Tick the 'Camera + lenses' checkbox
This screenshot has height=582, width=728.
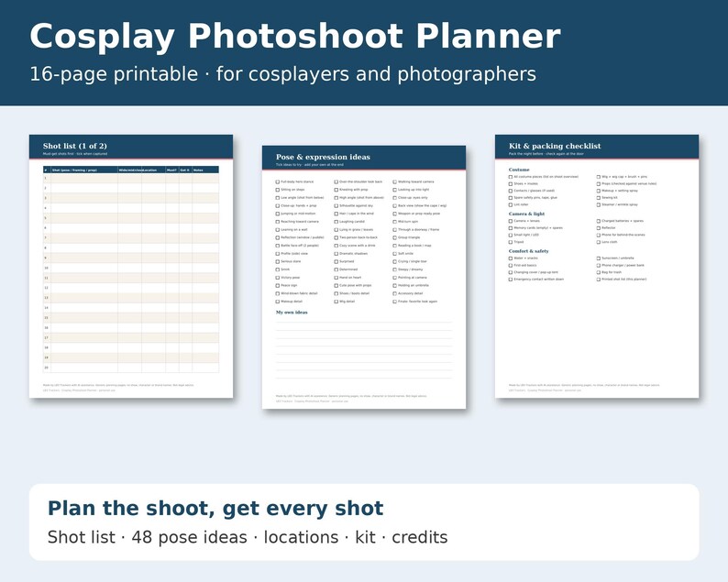[x=511, y=221]
